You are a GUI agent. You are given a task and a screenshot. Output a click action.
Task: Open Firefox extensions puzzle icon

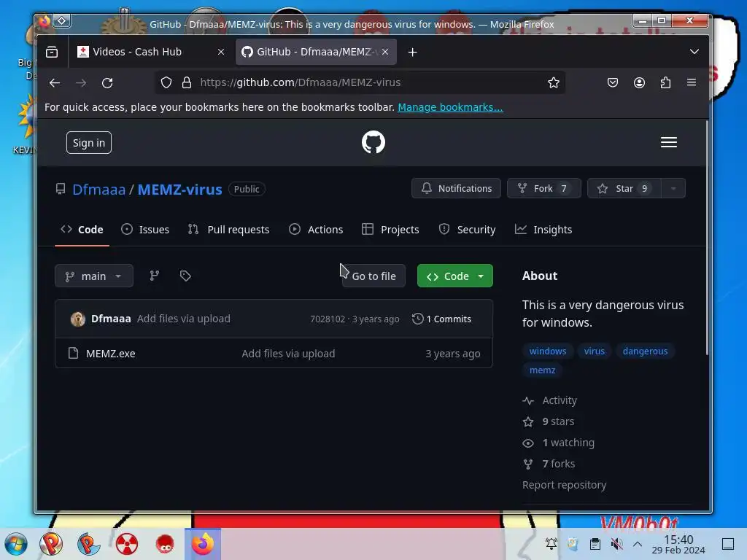pos(665,83)
